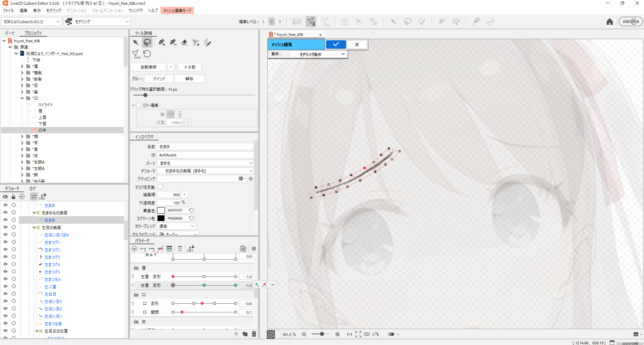Click the delete key points icon

pos(160,249)
